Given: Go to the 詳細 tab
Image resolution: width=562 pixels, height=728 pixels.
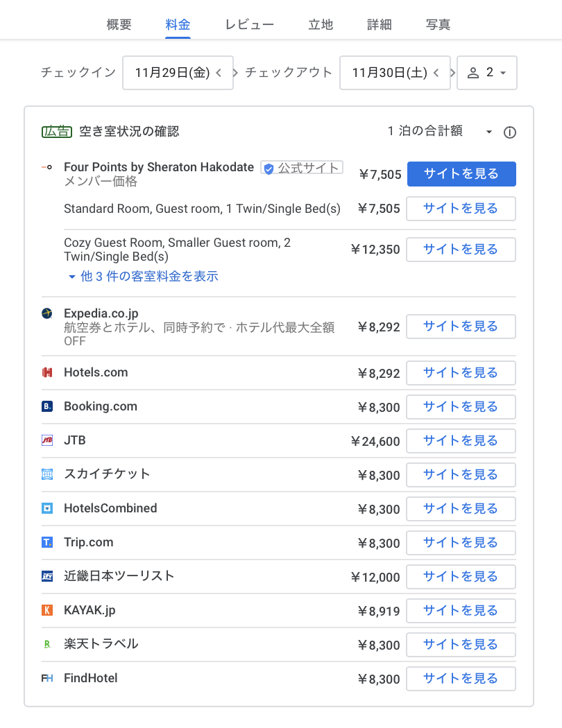Looking at the screenshot, I should (x=379, y=24).
